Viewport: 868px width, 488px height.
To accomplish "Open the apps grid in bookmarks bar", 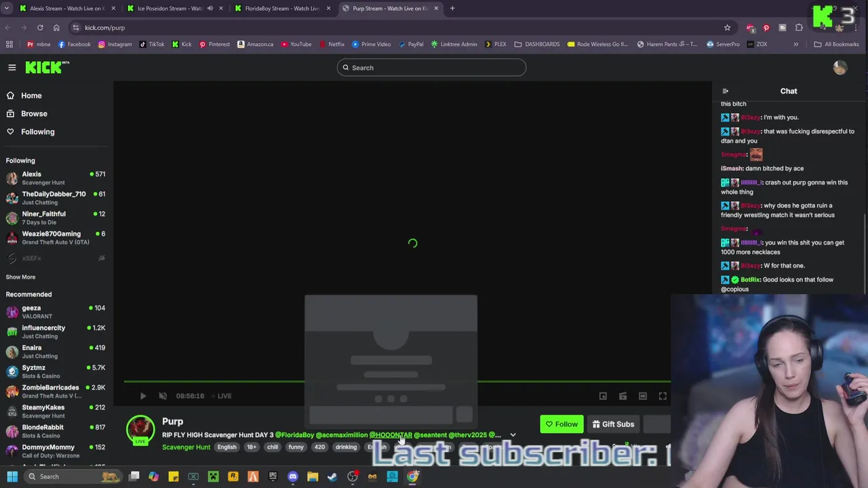I will 9,44.
